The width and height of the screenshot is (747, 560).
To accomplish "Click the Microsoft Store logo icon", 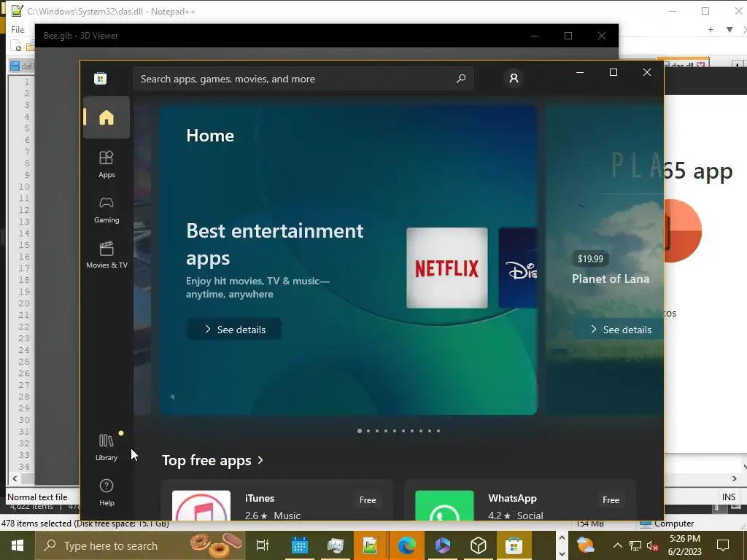I will click(x=100, y=79).
